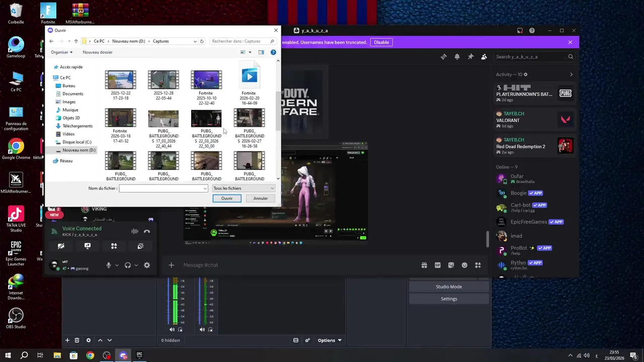Select Bureau in the navigation tree
The image size is (644, 362).
[x=69, y=86]
